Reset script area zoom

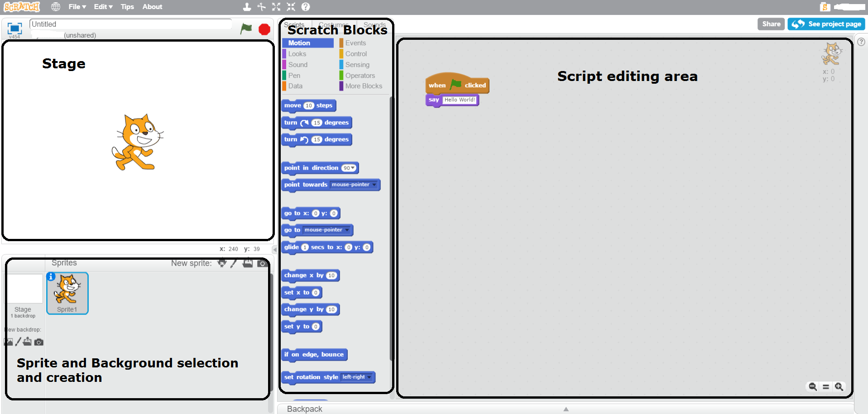click(826, 387)
